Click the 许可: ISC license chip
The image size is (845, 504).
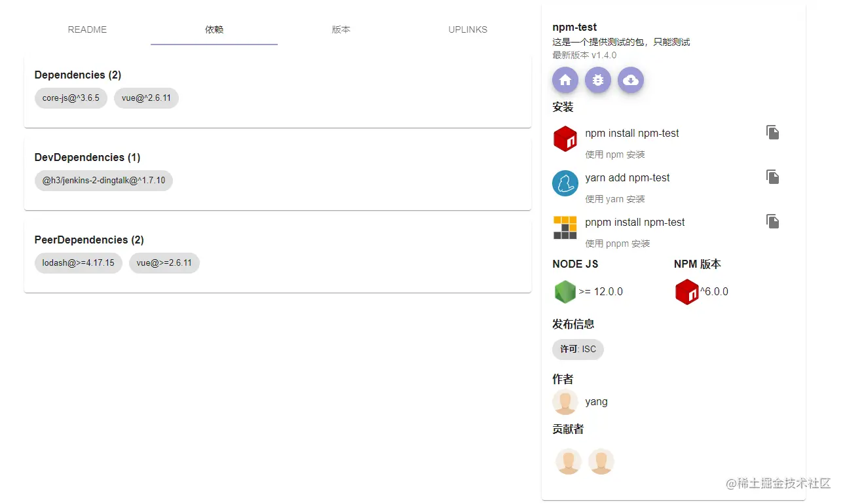pyautogui.click(x=578, y=349)
